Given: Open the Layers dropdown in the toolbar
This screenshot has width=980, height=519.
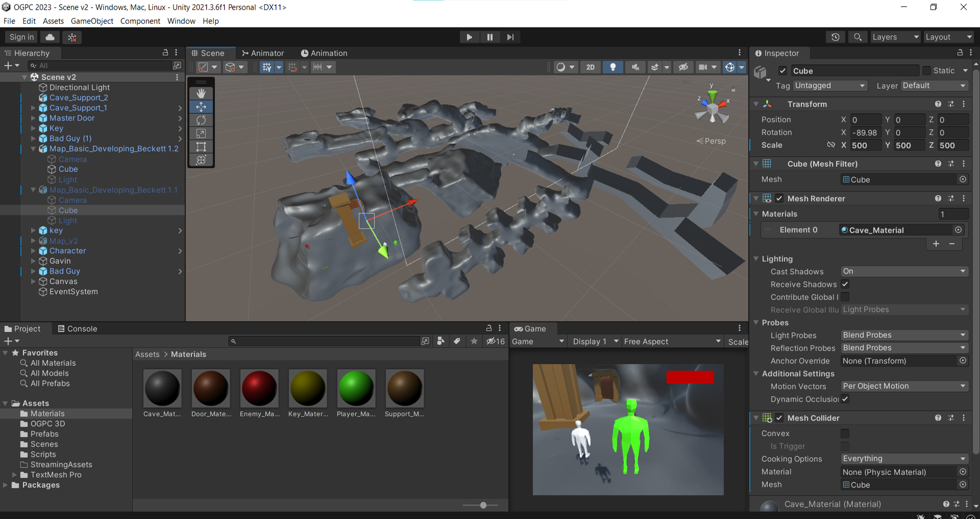Looking at the screenshot, I should (x=894, y=37).
